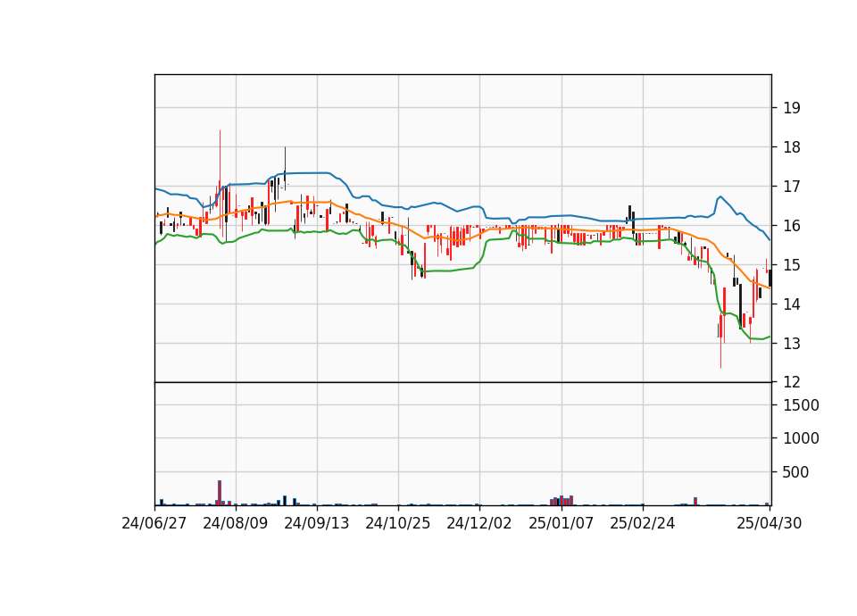The height and width of the screenshot is (616, 857).
Task: Click volume axis label 1500
Action: [x=802, y=405]
